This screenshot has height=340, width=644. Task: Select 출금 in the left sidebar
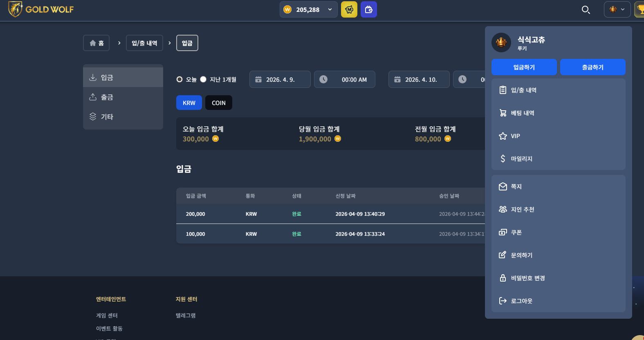point(123,97)
